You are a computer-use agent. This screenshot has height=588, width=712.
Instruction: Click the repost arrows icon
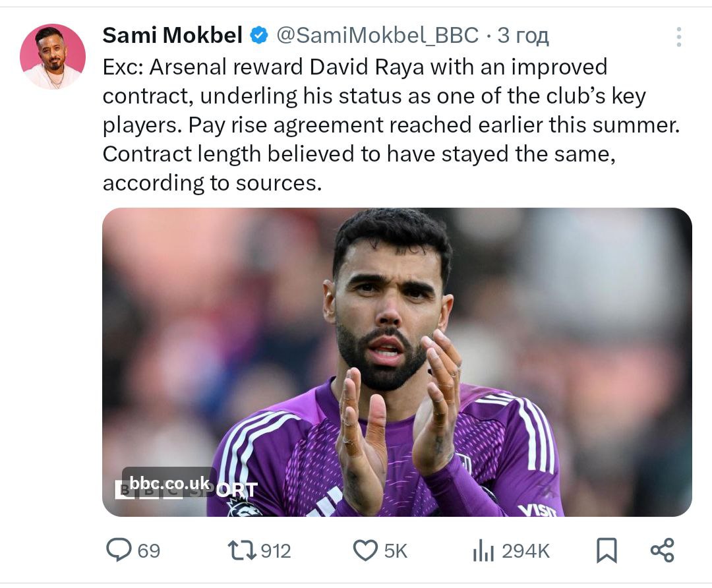[x=241, y=550]
